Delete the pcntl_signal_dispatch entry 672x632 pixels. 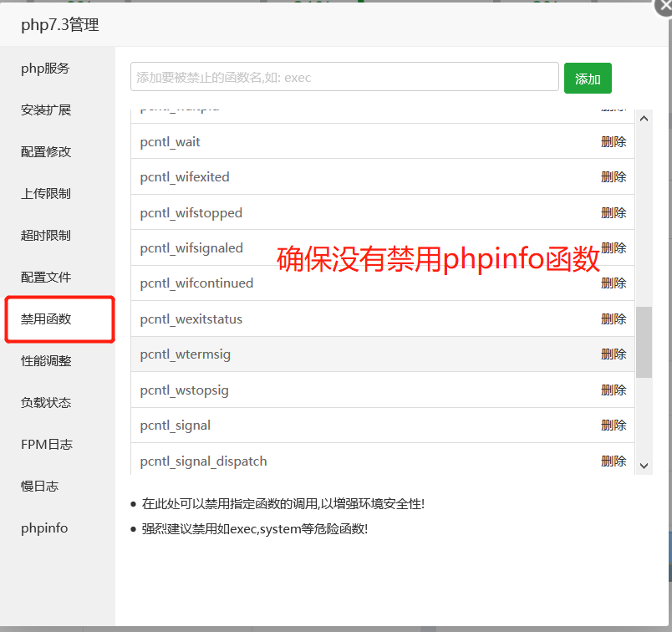tap(613, 461)
